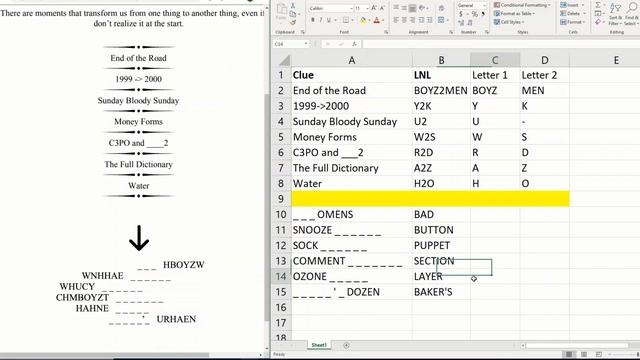Toggle Bold formatting

pyautogui.click(x=313, y=20)
